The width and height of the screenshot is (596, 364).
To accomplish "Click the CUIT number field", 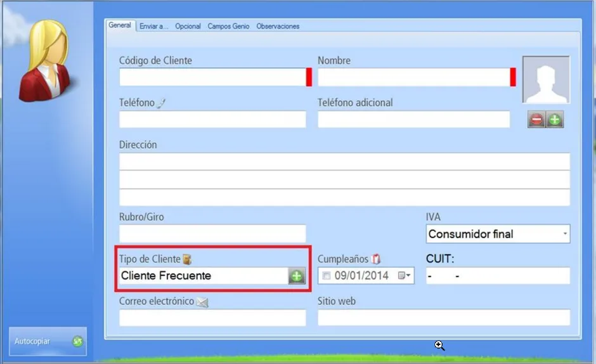I will [498, 276].
